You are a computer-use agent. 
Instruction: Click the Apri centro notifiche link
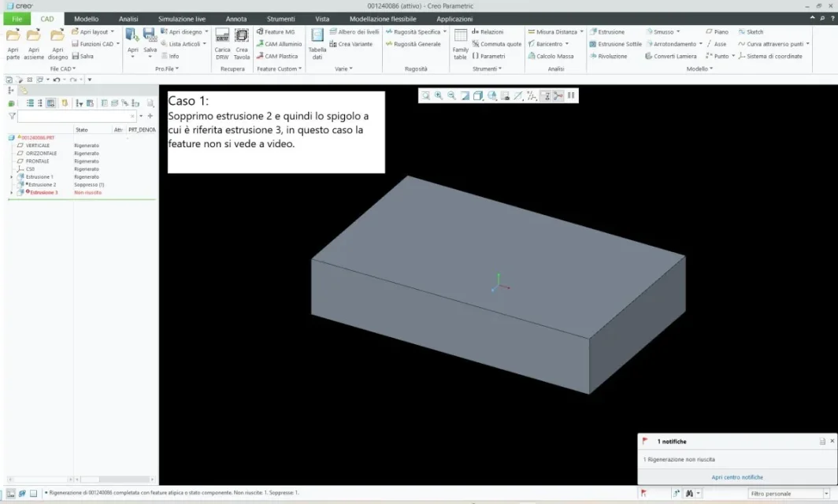click(736, 477)
